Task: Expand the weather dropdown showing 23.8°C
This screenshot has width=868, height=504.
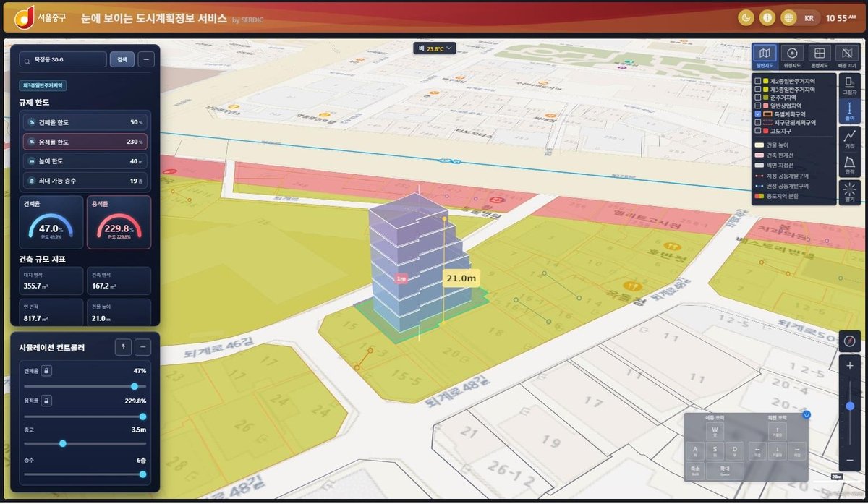Action: pyautogui.click(x=435, y=48)
